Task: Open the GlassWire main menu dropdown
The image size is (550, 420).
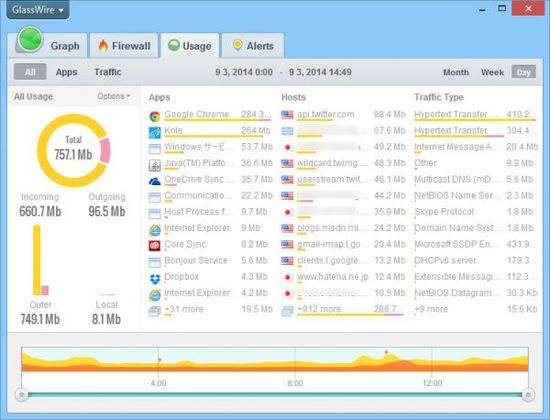Action: point(38,10)
